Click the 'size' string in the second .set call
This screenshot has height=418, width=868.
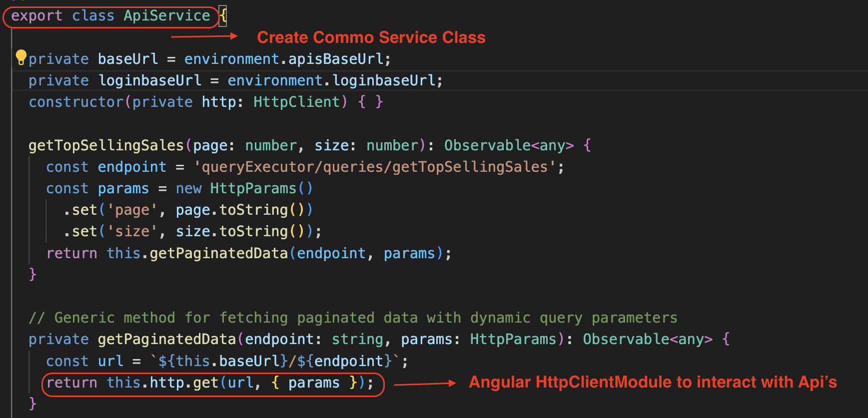132,231
